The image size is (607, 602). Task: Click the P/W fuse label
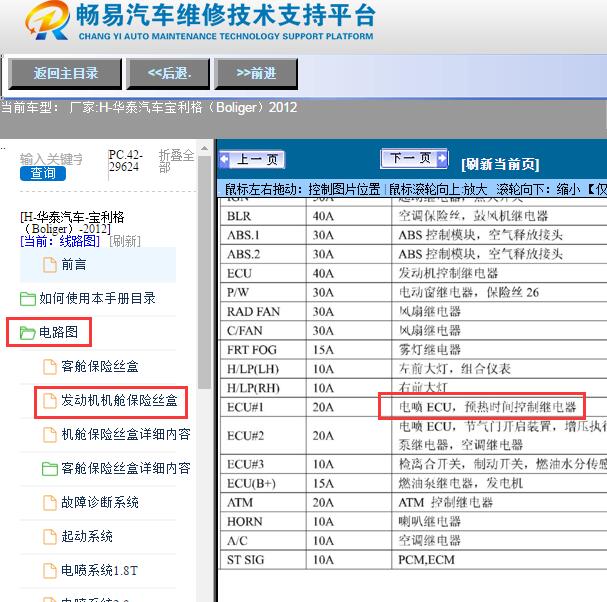238,292
